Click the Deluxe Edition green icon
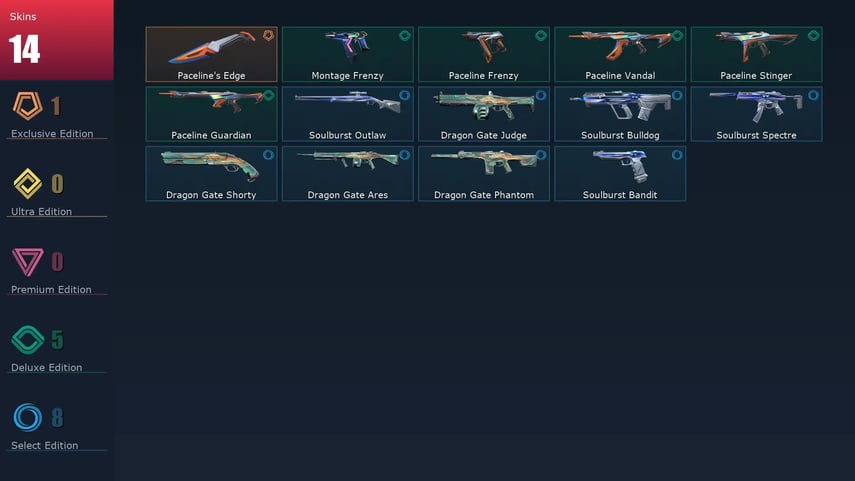Image resolution: width=855 pixels, height=481 pixels. coord(27,340)
